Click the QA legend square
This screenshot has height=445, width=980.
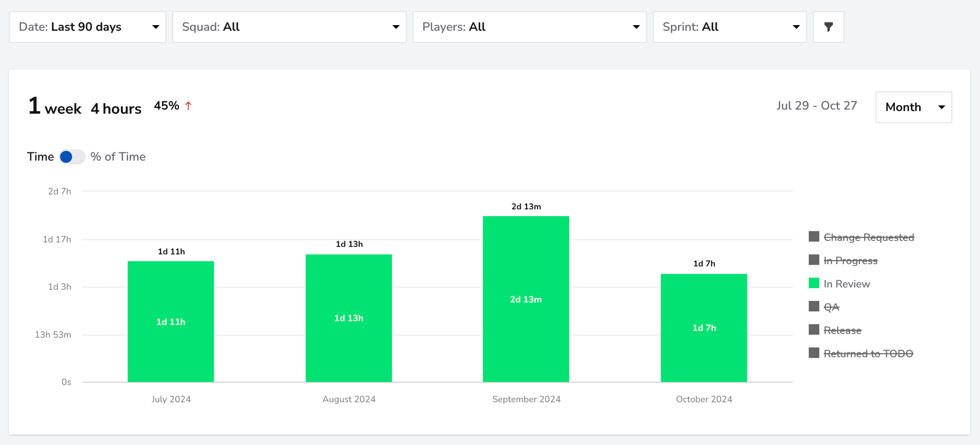tap(814, 306)
